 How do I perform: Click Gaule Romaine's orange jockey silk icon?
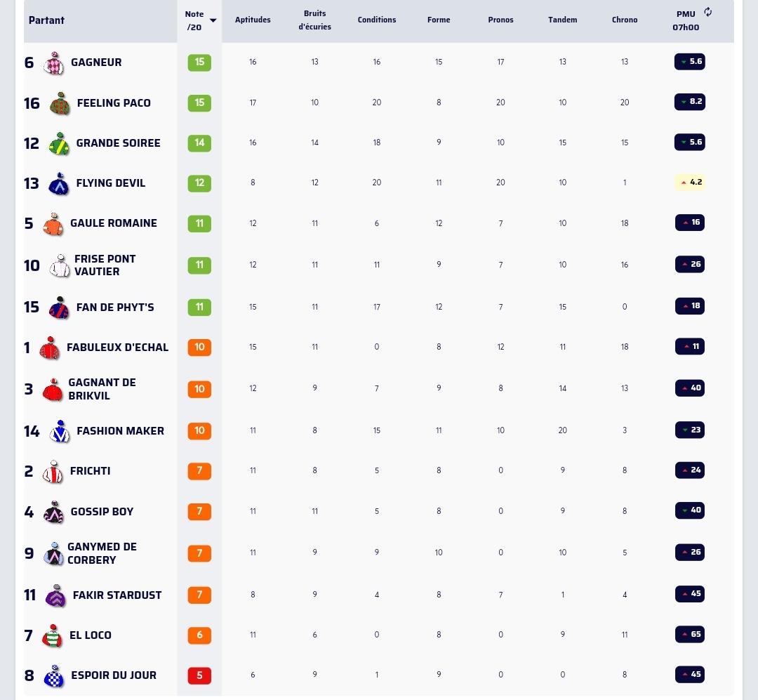(53, 224)
